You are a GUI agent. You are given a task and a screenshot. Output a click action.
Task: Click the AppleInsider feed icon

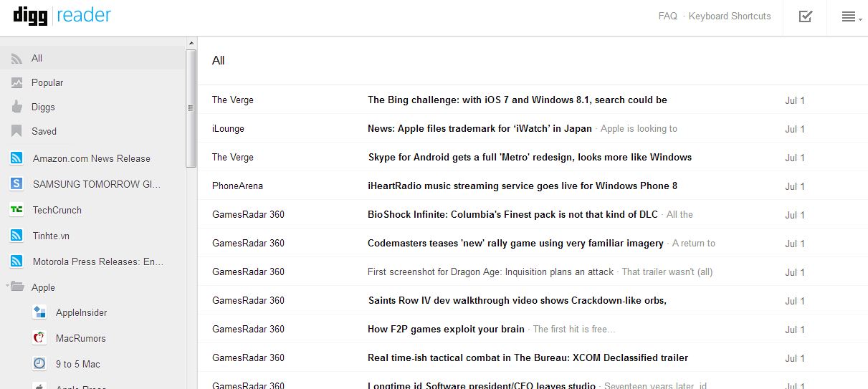pyautogui.click(x=40, y=312)
